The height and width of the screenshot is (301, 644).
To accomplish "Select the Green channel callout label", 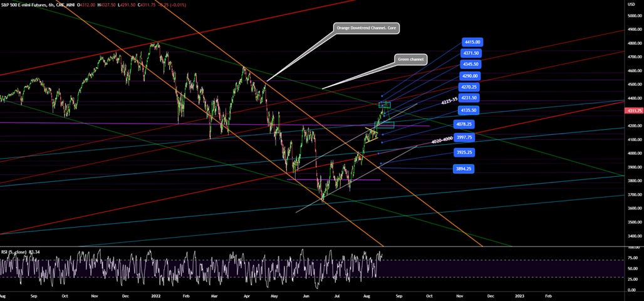I will tap(411, 59).
